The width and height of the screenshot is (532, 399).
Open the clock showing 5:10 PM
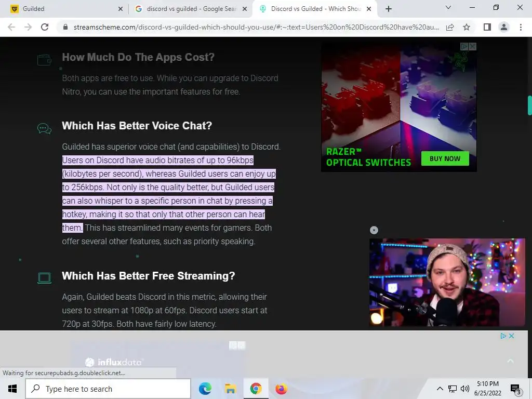pyautogui.click(x=487, y=389)
